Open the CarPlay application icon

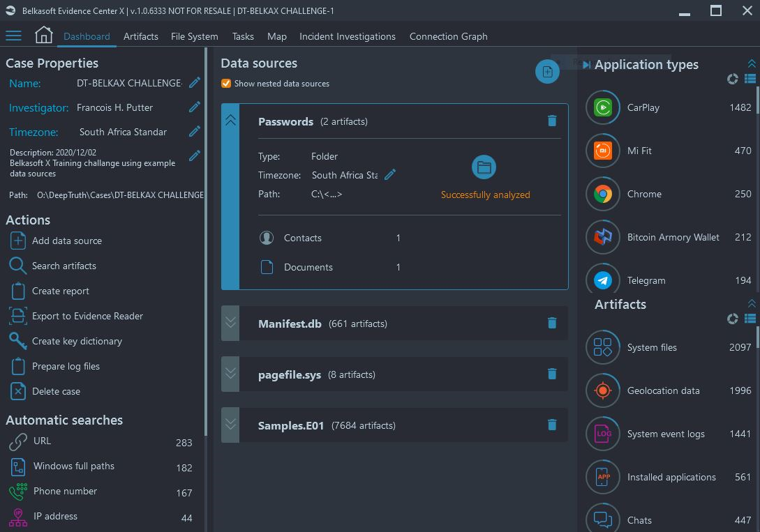pos(603,107)
